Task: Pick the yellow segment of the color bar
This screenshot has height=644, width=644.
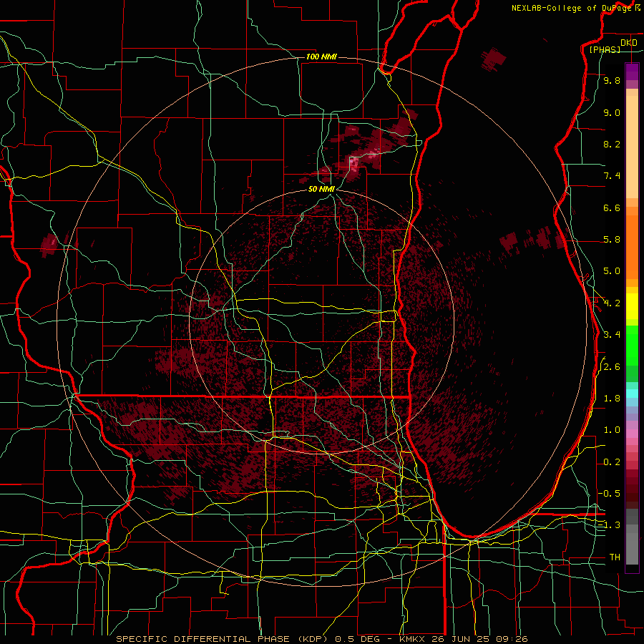Action: point(632,306)
